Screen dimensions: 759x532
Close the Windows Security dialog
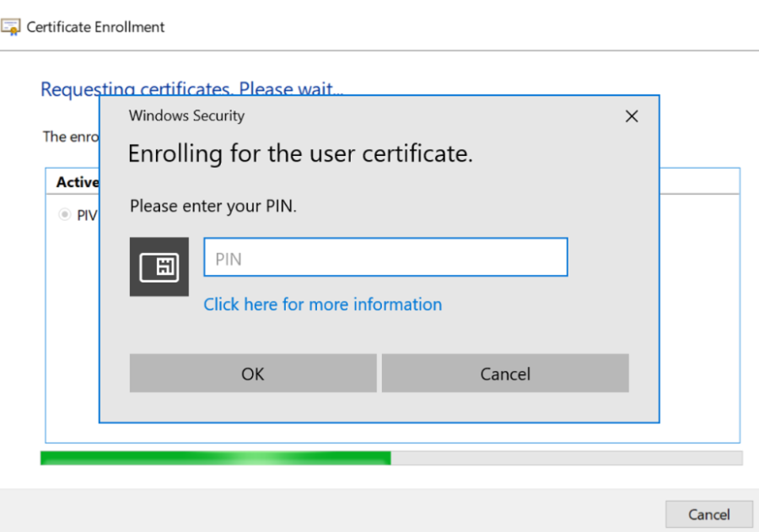click(x=631, y=116)
